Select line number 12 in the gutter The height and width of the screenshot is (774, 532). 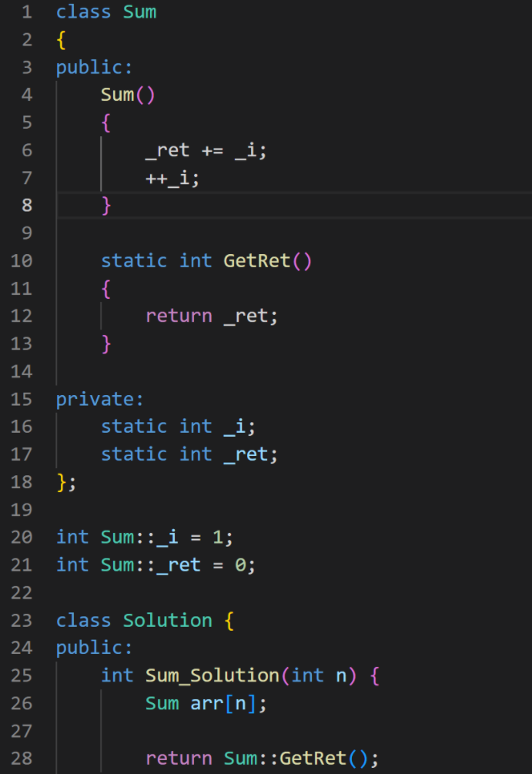tap(22, 316)
